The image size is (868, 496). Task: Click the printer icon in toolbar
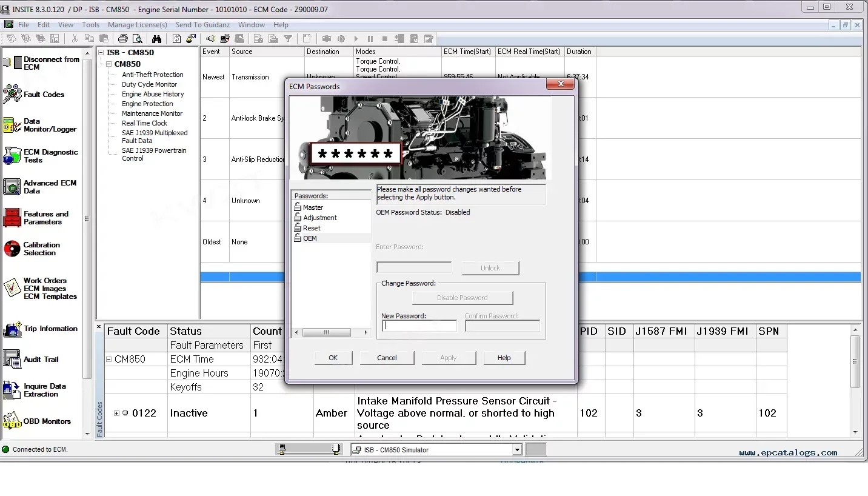click(123, 39)
